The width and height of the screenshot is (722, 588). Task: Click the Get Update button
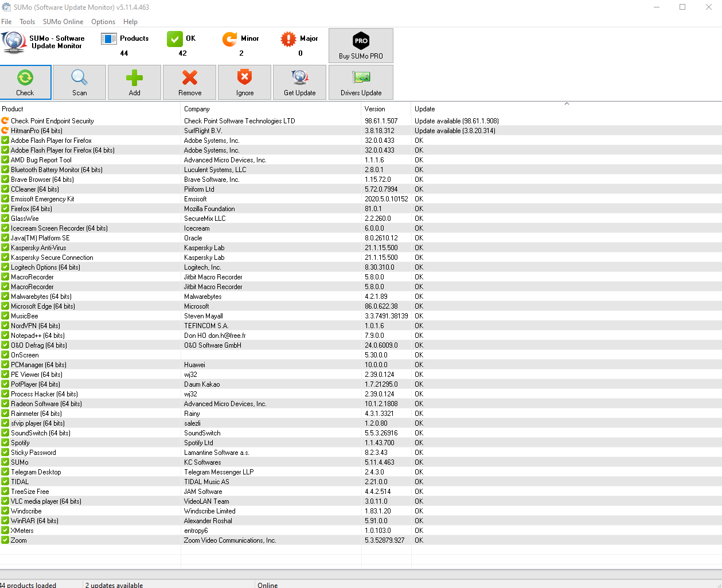(x=299, y=82)
